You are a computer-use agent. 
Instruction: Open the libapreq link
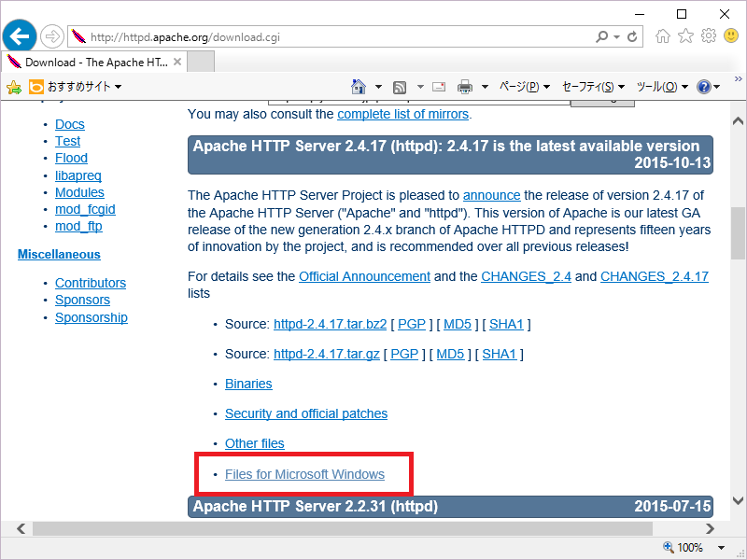[78, 175]
